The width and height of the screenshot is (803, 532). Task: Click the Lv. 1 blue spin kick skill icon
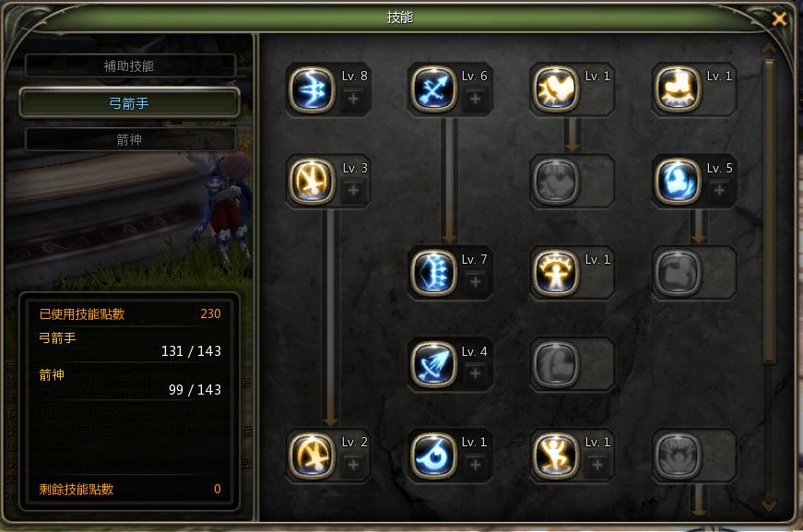(x=433, y=455)
